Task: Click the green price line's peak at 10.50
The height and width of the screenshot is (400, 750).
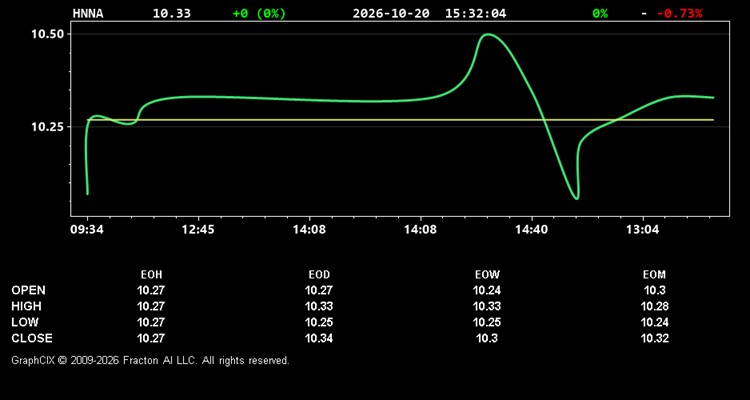Action: [487, 34]
